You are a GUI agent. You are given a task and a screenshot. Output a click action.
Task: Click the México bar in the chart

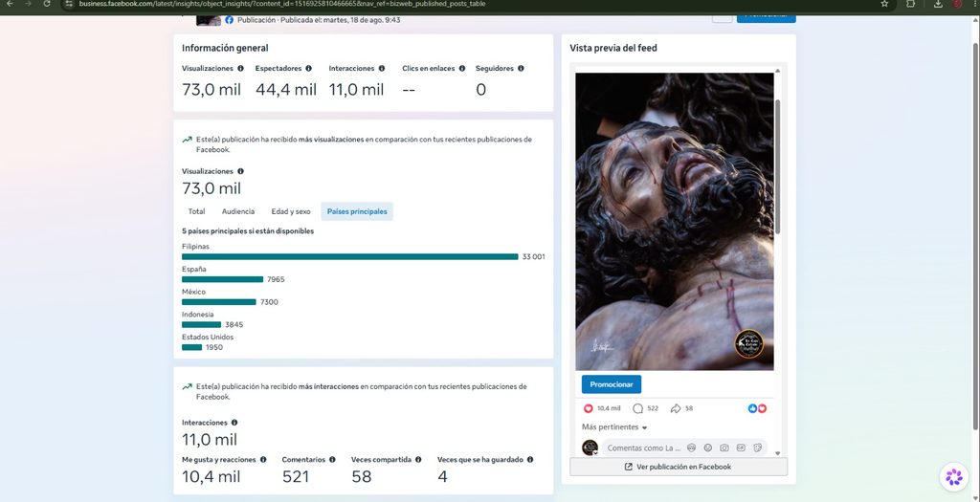[x=219, y=302]
